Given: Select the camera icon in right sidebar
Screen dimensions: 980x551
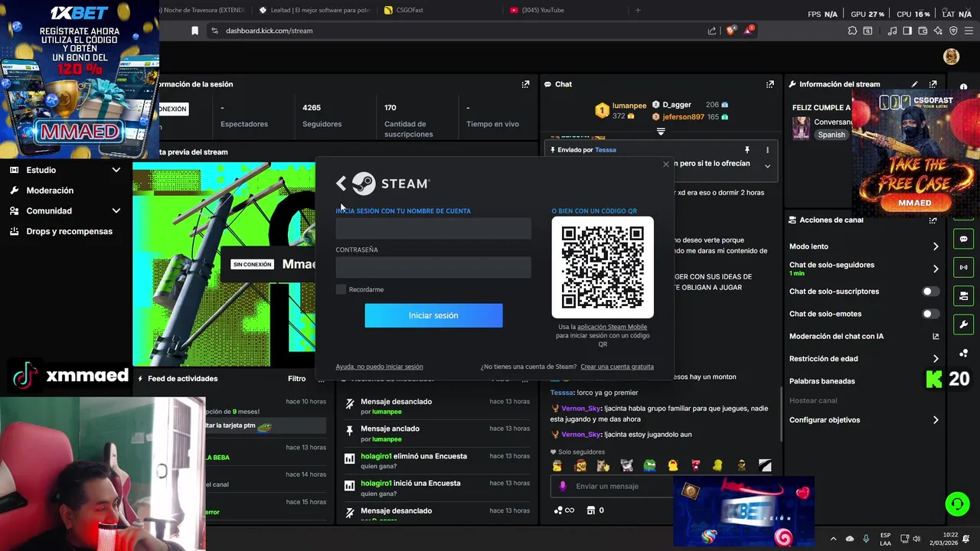Looking at the screenshot, I should (x=963, y=295).
